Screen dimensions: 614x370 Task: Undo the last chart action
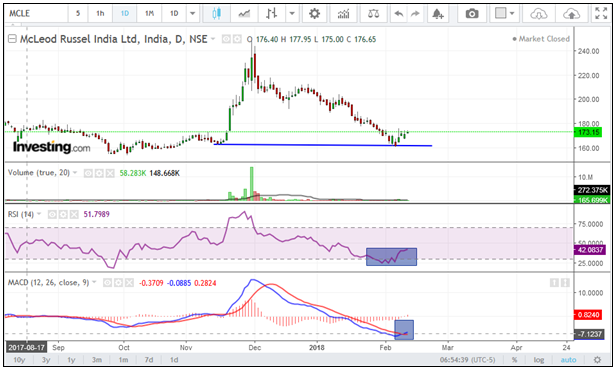pyautogui.click(x=399, y=14)
